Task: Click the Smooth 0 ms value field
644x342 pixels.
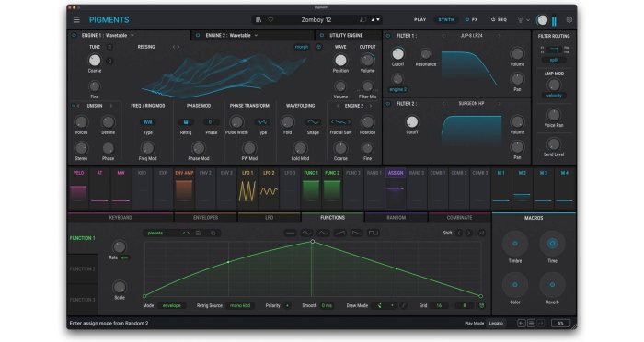Action: click(327, 305)
